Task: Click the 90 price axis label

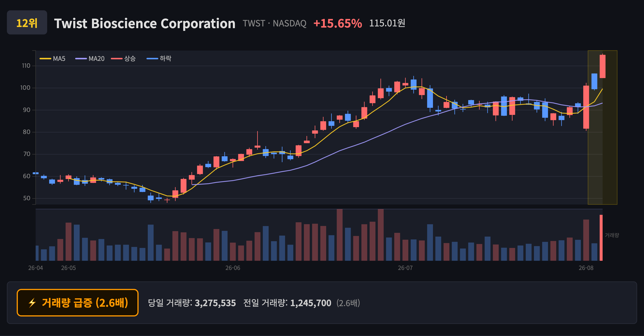Action: 26,110
